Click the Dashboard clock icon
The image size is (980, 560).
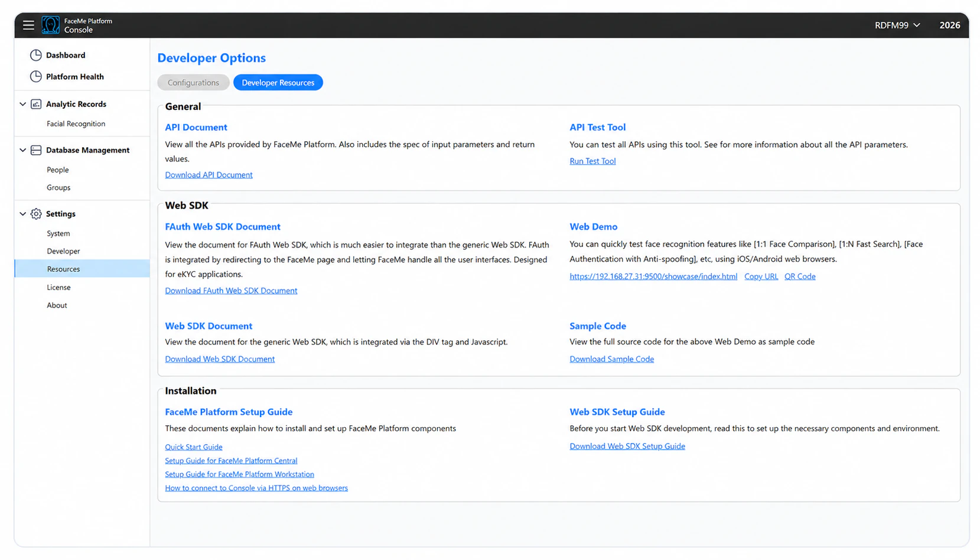(36, 55)
